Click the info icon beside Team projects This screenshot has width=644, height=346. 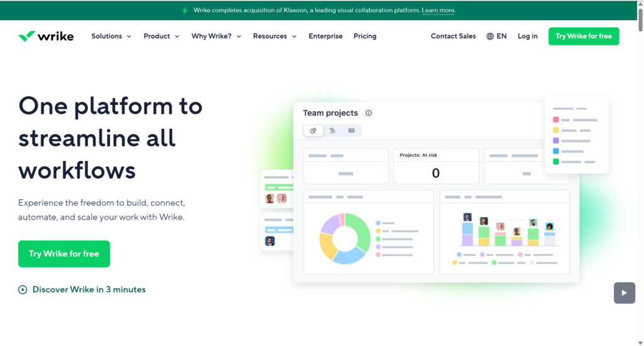coord(369,113)
